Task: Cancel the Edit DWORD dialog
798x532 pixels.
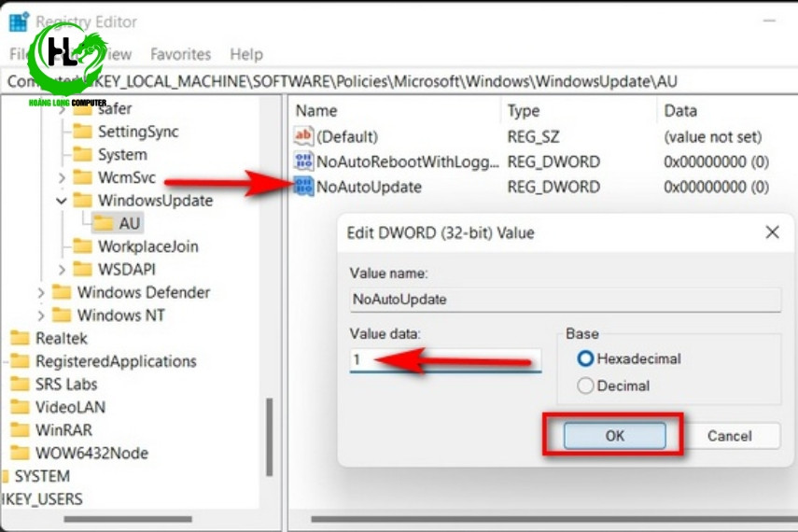Action: (729, 436)
